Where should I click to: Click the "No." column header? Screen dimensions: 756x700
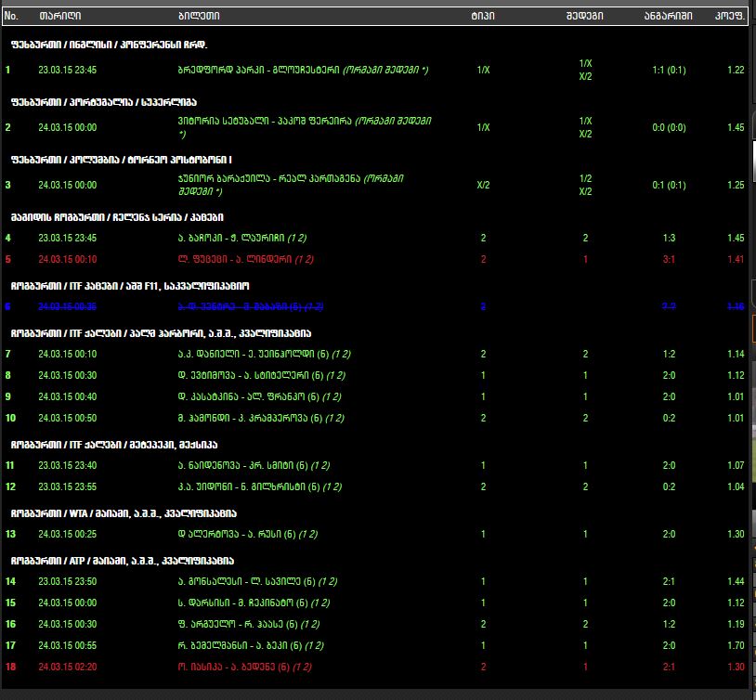click(11, 17)
